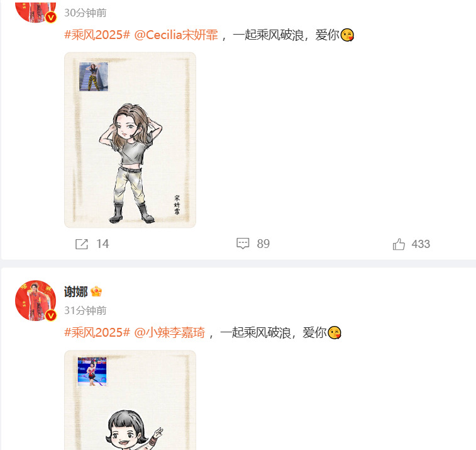Click the verified V badge on the top avatar
476x450 pixels.
51,17
